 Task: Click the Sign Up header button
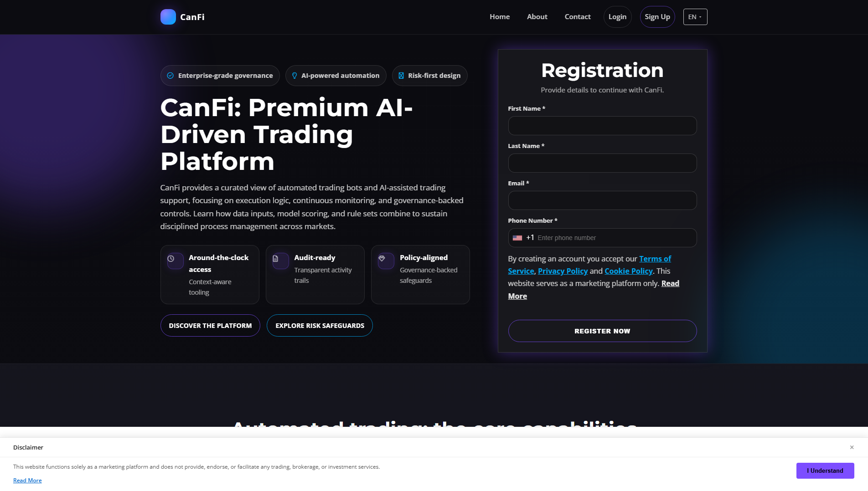657,17
